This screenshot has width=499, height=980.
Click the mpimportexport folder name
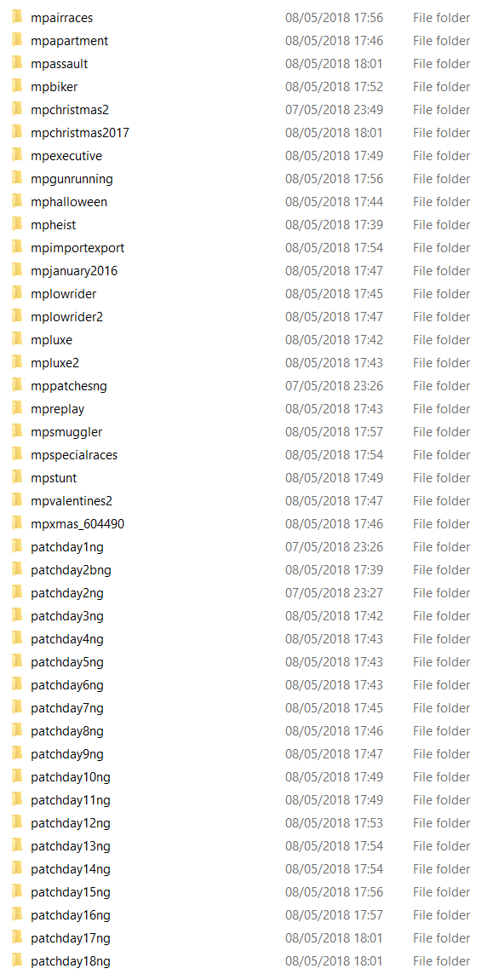tap(77, 247)
